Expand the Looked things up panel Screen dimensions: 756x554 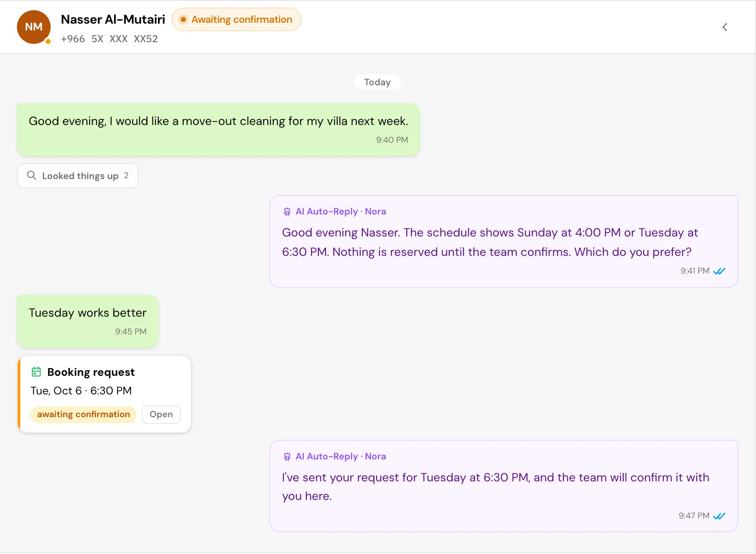tap(78, 176)
